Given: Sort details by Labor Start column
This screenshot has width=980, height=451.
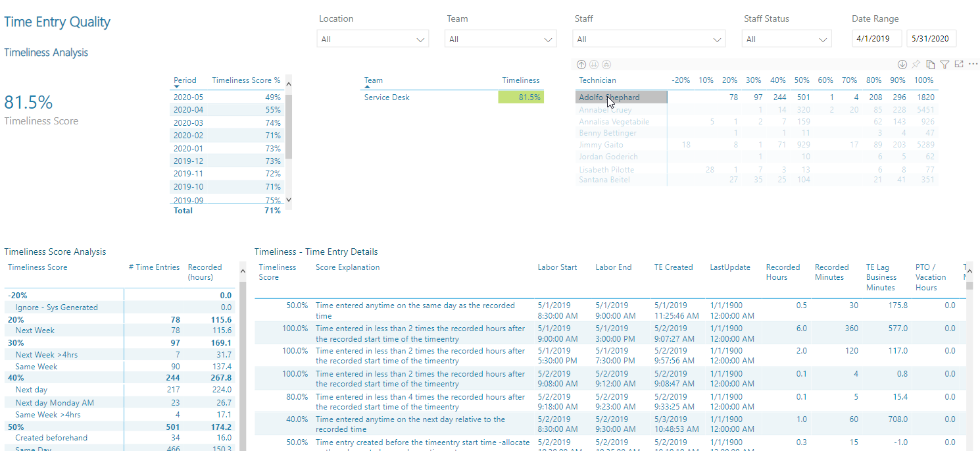Looking at the screenshot, I should pyautogui.click(x=557, y=267).
